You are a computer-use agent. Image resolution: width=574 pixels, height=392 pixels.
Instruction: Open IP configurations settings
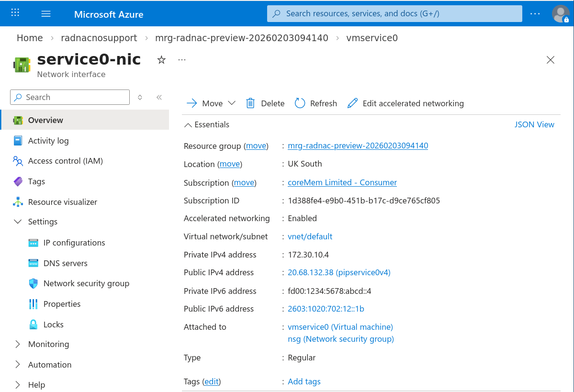tap(74, 243)
